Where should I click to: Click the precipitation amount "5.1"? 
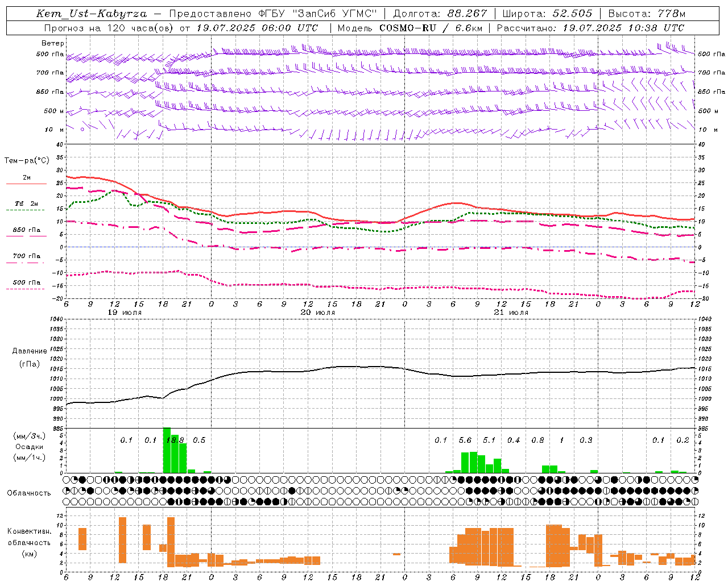(489, 440)
